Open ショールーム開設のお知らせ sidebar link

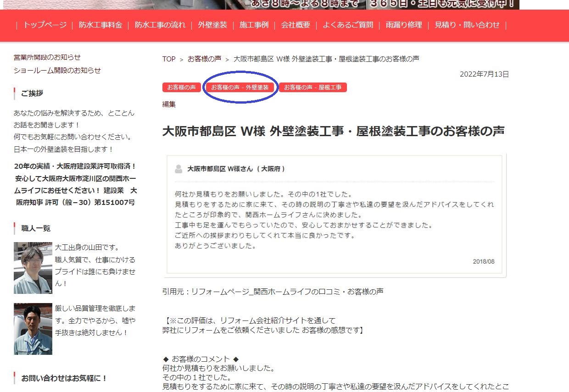(57, 71)
